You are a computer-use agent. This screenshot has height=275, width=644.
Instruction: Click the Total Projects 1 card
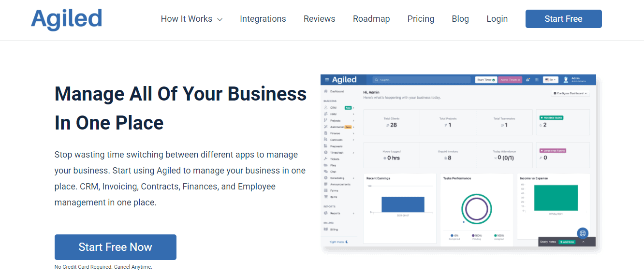(x=448, y=122)
